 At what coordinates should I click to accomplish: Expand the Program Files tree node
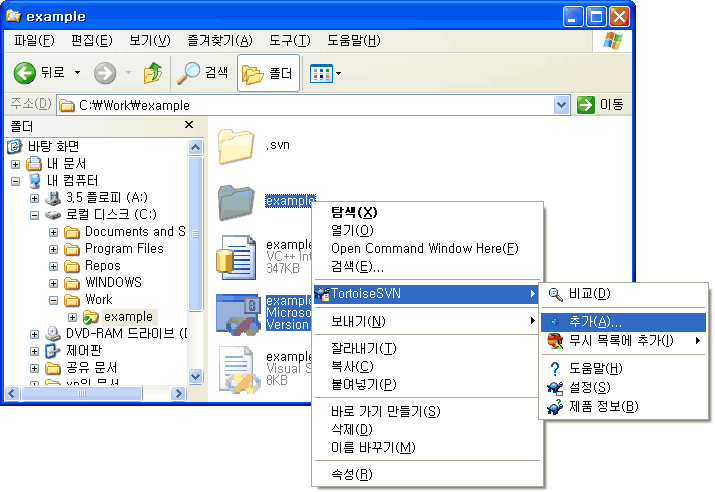[x=54, y=249]
